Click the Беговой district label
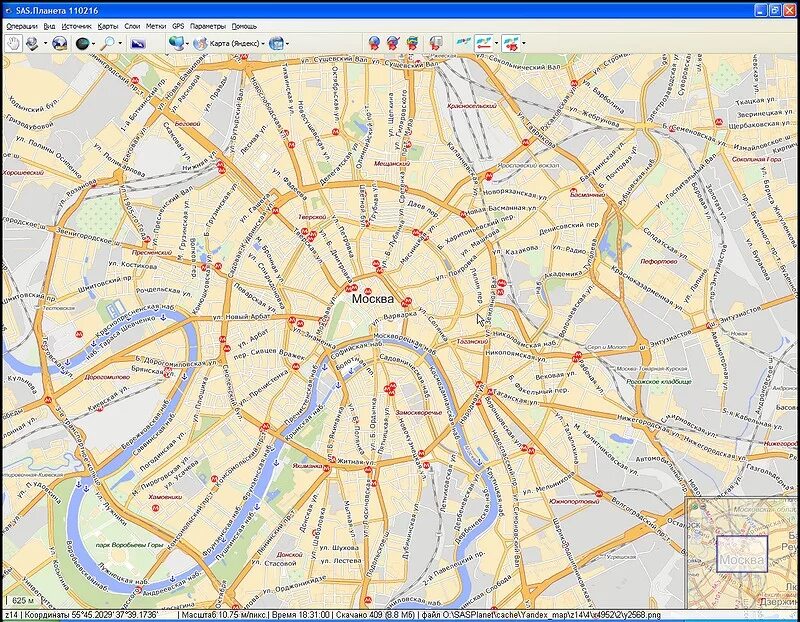 (x=187, y=123)
